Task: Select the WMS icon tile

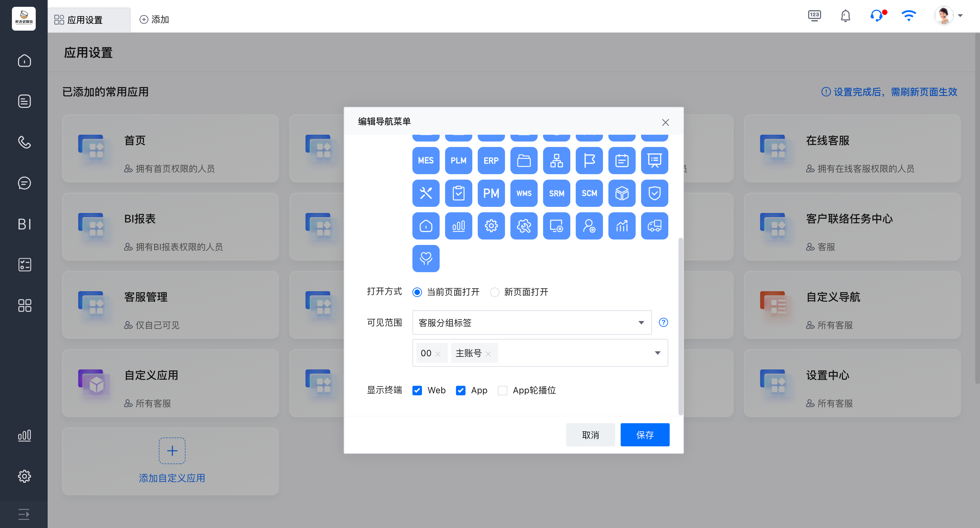Action: click(524, 193)
